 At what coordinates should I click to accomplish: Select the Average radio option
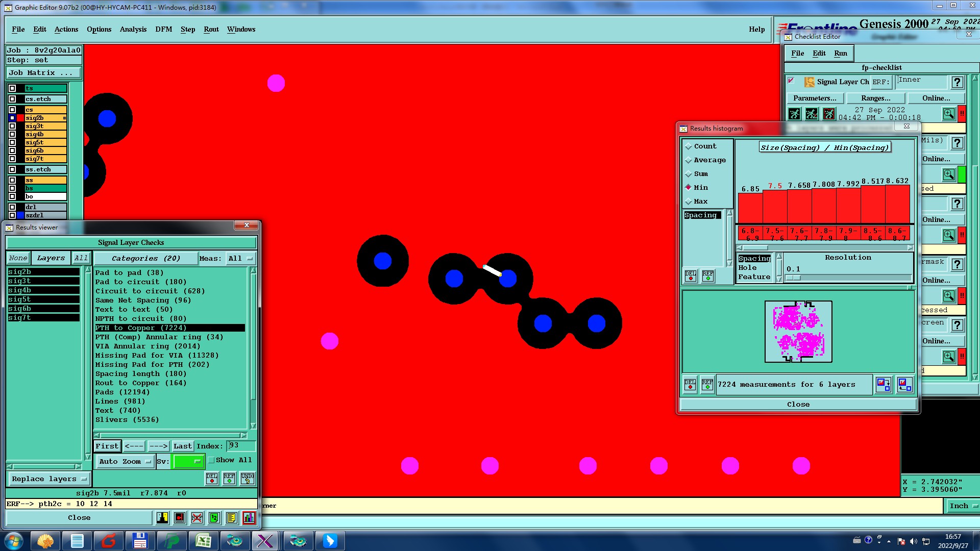(705, 160)
